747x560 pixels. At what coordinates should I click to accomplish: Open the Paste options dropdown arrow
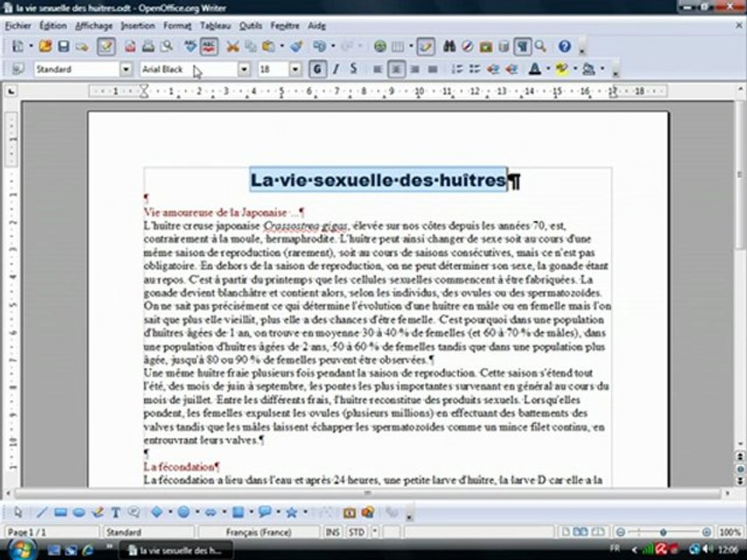click(x=282, y=46)
